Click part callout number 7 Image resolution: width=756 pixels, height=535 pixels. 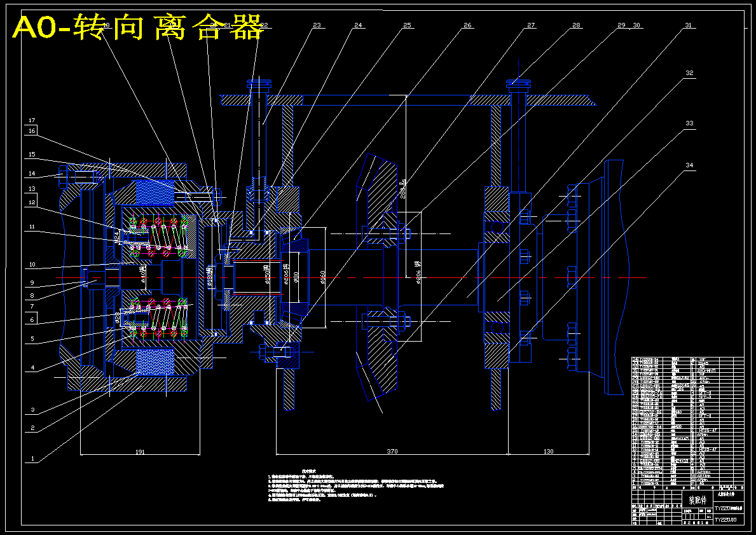32,307
